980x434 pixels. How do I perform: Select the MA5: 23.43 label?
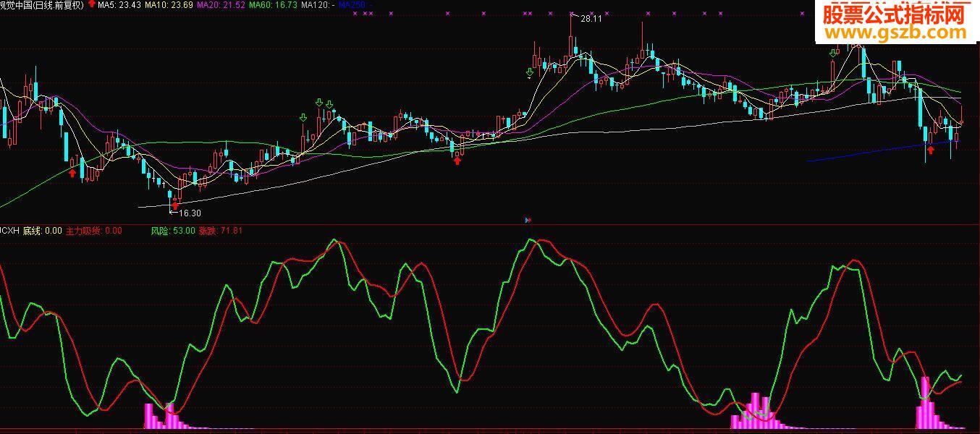[x=119, y=5]
